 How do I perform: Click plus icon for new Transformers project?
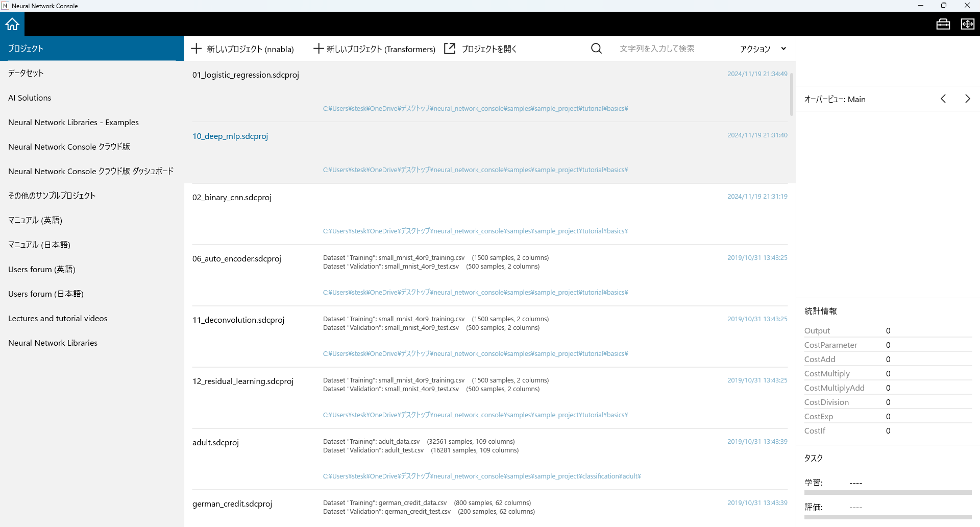(318, 49)
